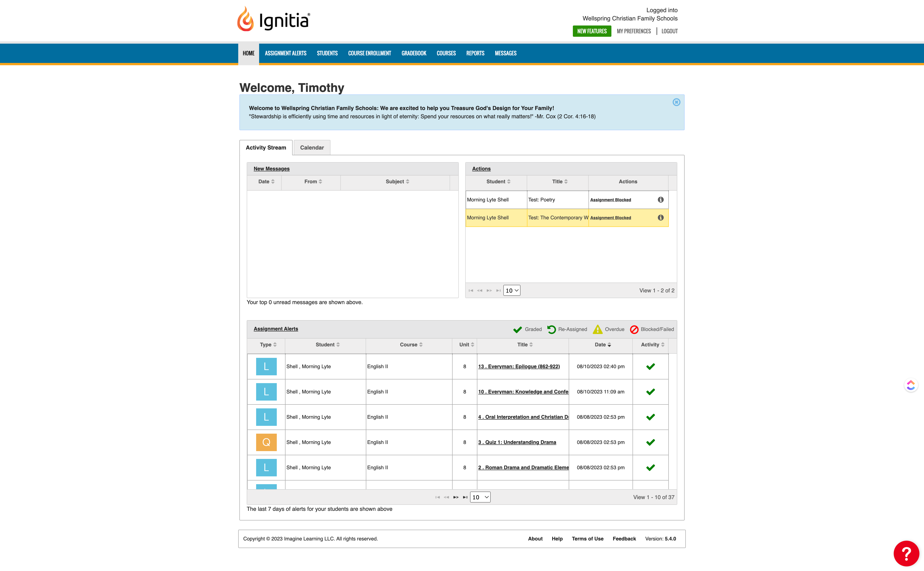Select the Activity Stream tab
Viewport: 924px width, 571px height.
pyautogui.click(x=266, y=148)
